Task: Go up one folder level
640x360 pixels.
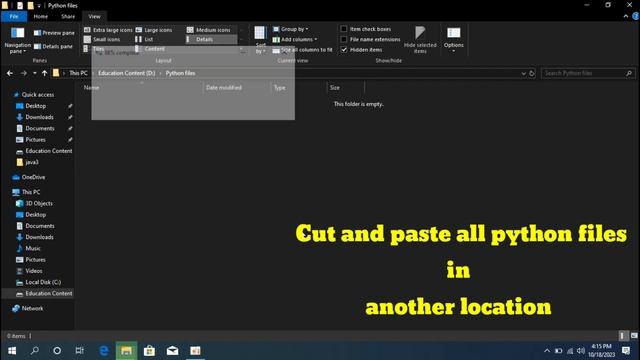Action: tap(44, 73)
